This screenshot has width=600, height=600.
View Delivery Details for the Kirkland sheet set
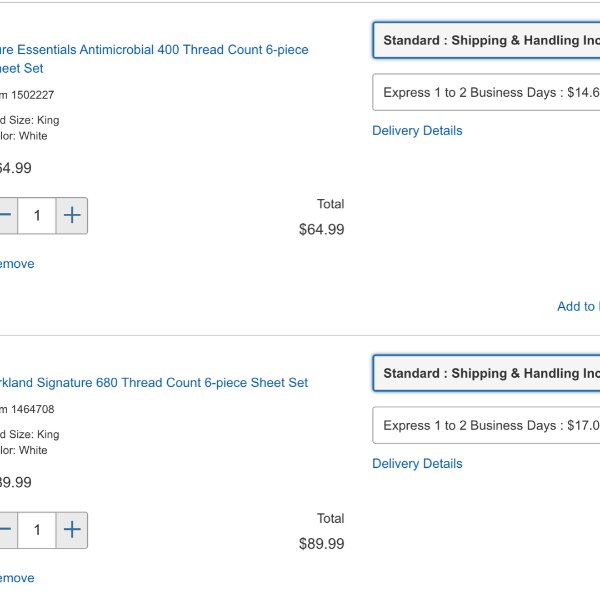coord(417,463)
